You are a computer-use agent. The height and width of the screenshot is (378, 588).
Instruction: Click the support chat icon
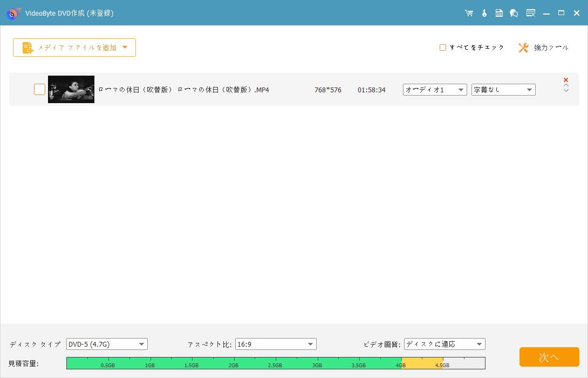coord(514,13)
